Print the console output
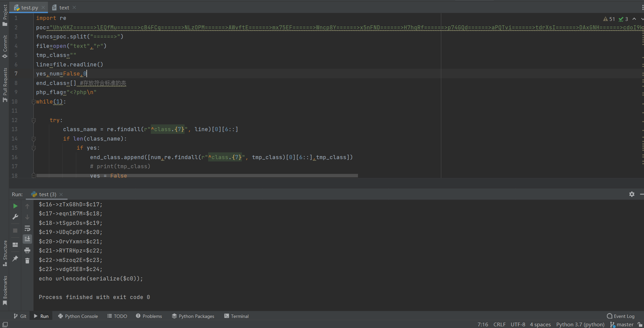This screenshot has width=644, height=328. 27,250
